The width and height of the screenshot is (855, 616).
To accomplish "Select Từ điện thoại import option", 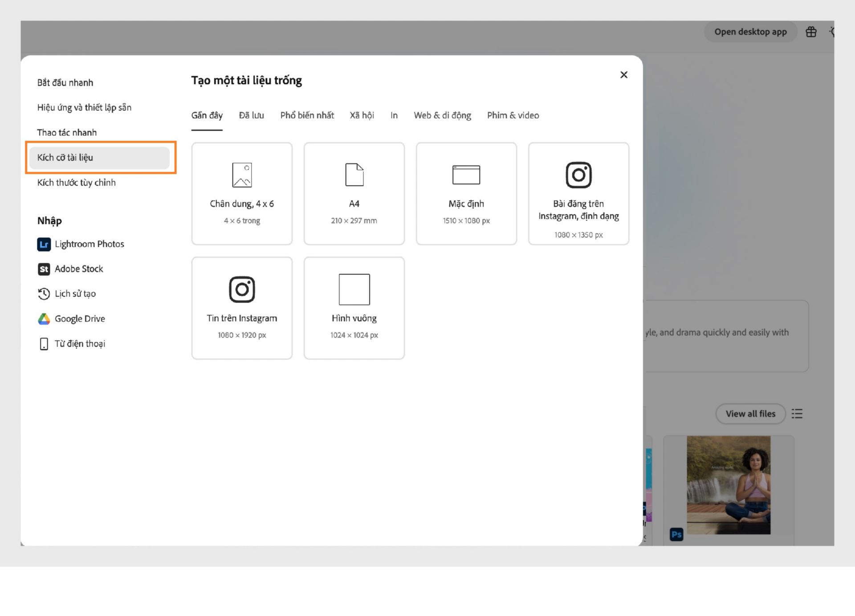I will click(x=72, y=344).
